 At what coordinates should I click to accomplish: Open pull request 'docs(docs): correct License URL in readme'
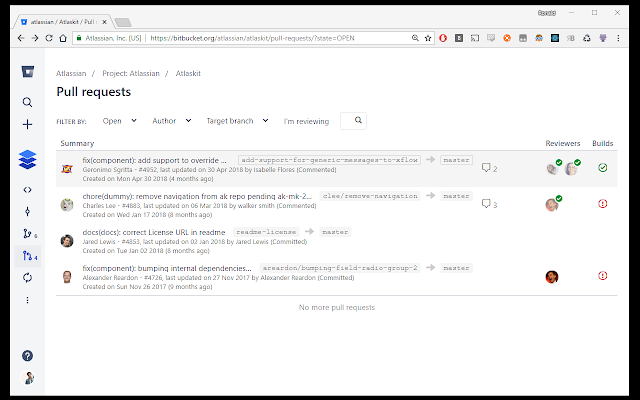click(153, 232)
